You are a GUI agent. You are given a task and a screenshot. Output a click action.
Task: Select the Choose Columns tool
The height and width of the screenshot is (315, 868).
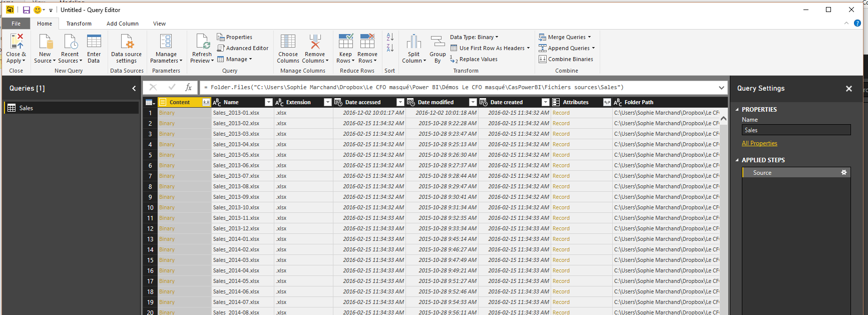pyautogui.click(x=288, y=42)
